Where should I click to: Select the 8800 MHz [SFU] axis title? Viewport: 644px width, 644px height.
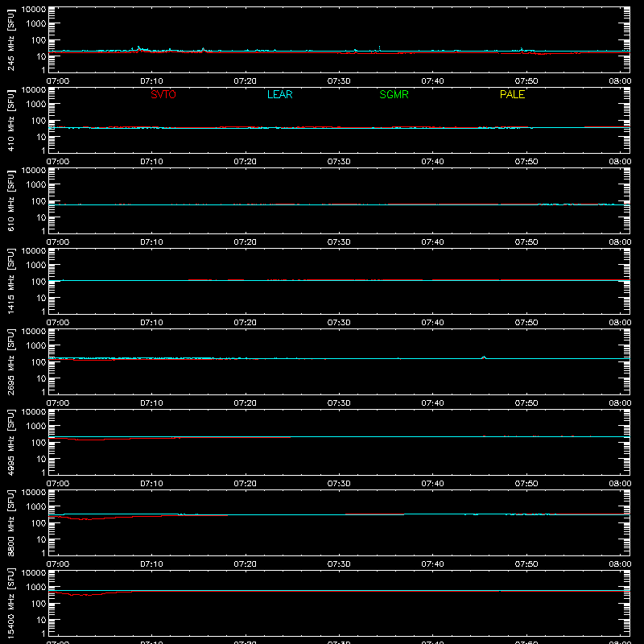(10, 522)
